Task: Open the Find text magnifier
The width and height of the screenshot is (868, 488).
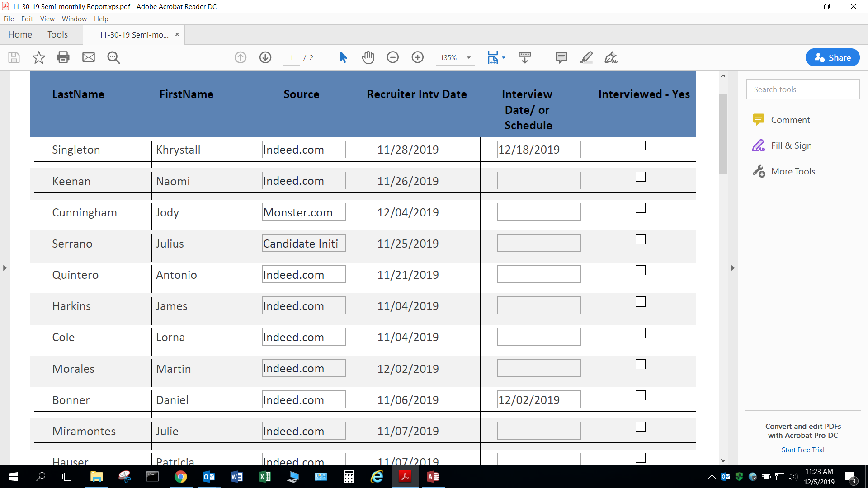Action: pyautogui.click(x=113, y=57)
